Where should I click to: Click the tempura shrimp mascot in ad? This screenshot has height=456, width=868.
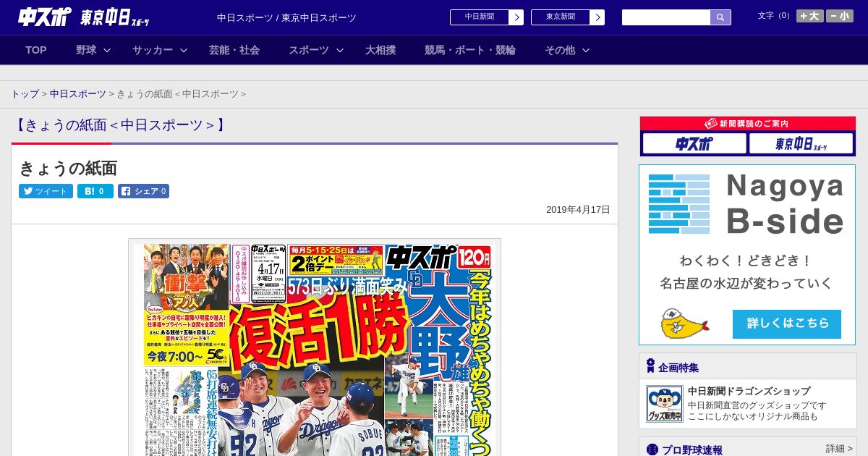(684, 324)
